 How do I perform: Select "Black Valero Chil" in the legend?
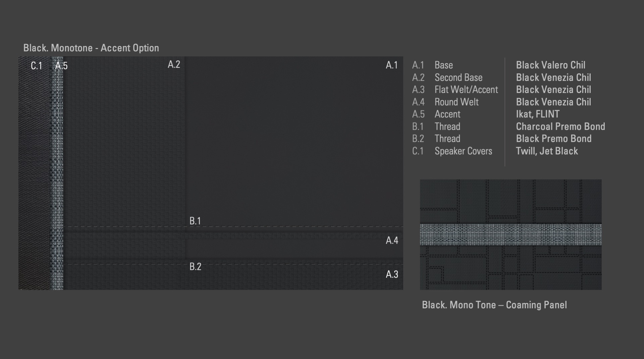550,65
